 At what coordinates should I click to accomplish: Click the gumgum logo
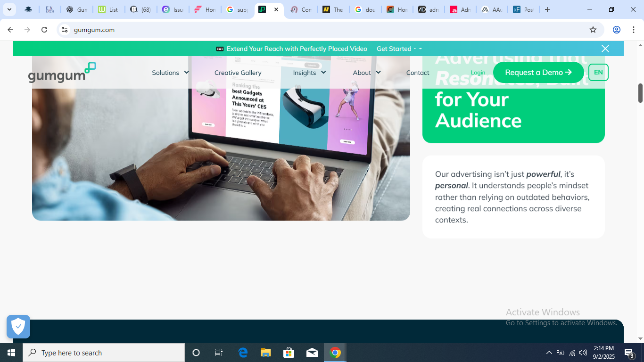[62, 73]
